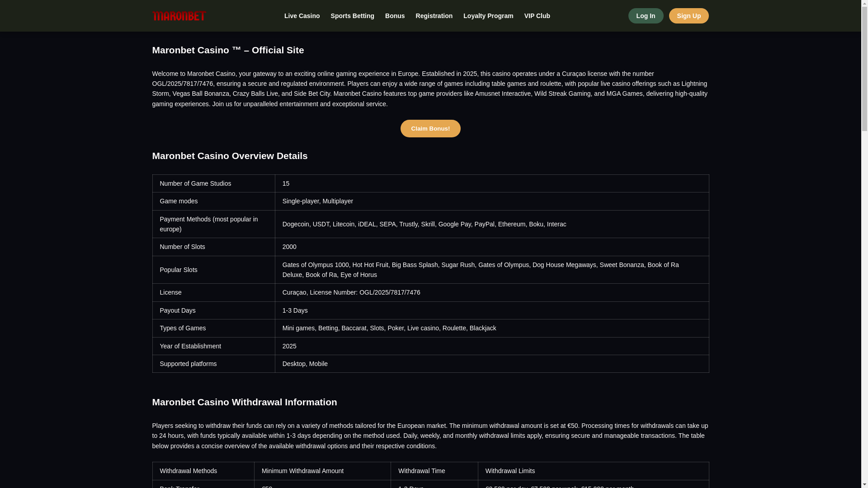Image resolution: width=868 pixels, height=488 pixels.
Task: Click the Dogecoin, USDT payment list cell
Action: tap(492, 224)
